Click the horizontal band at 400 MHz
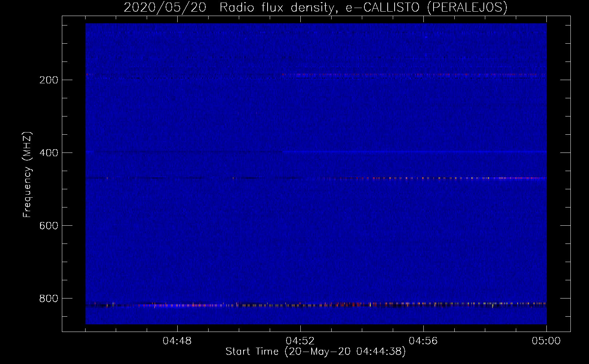This screenshot has height=364, width=589. (x=316, y=151)
